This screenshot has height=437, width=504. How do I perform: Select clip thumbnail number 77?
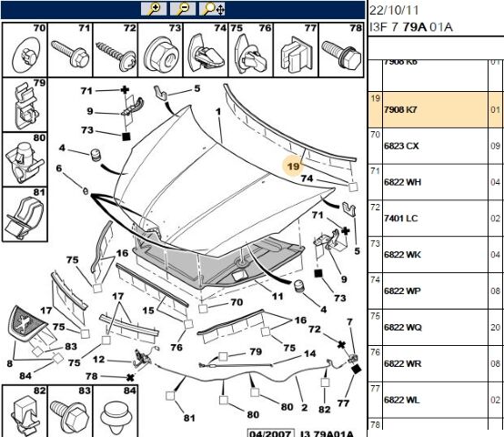pyautogui.click(x=296, y=49)
